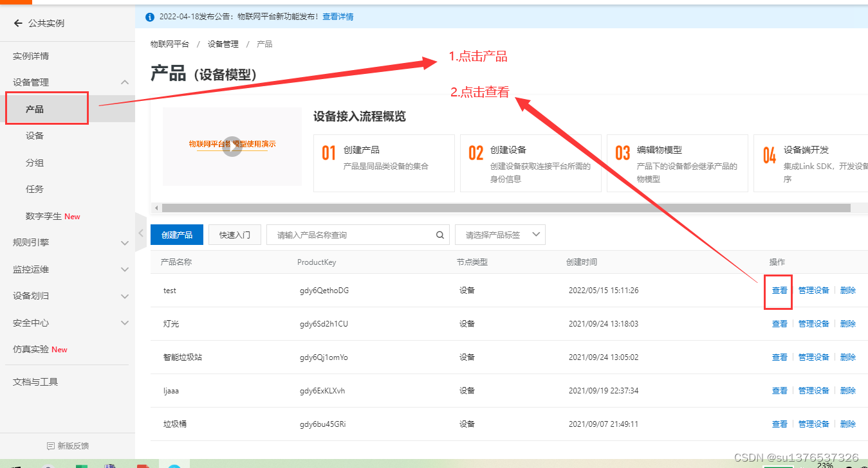The width and height of the screenshot is (868, 468).
Task: Click 删除 for the 垃圾桶 product
Action: click(x=848, y=424)
